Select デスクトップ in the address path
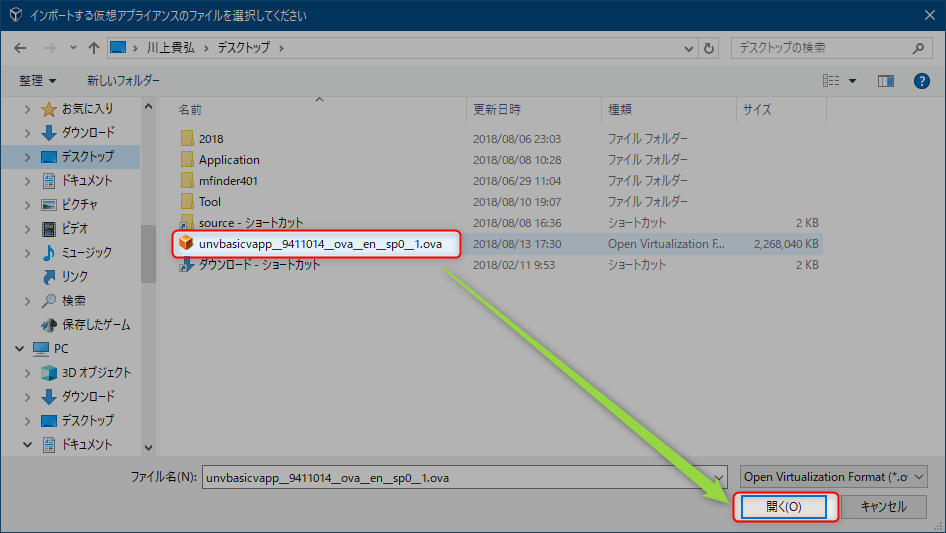Viewport: 946px width, 533px height. coord(244,48)
